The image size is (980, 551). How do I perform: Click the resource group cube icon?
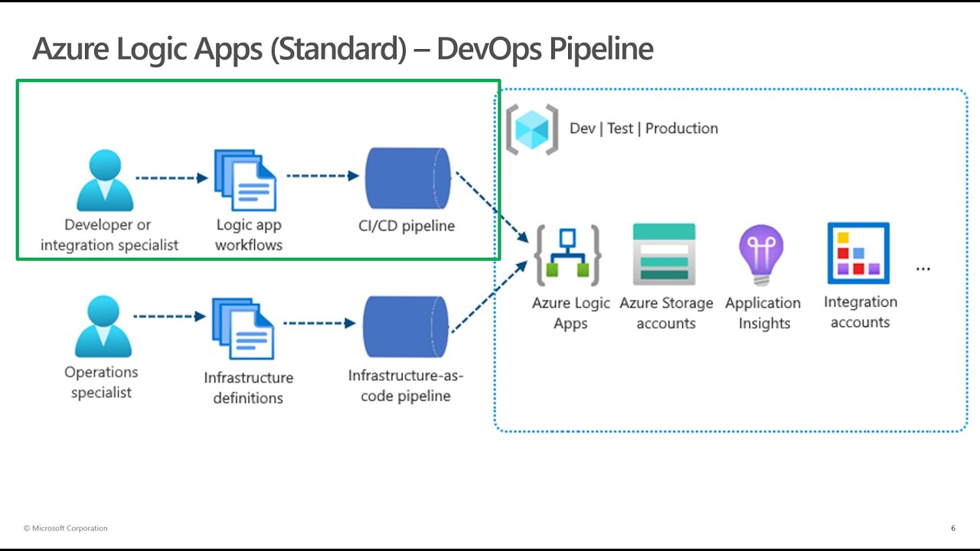[x=532, y=129]
